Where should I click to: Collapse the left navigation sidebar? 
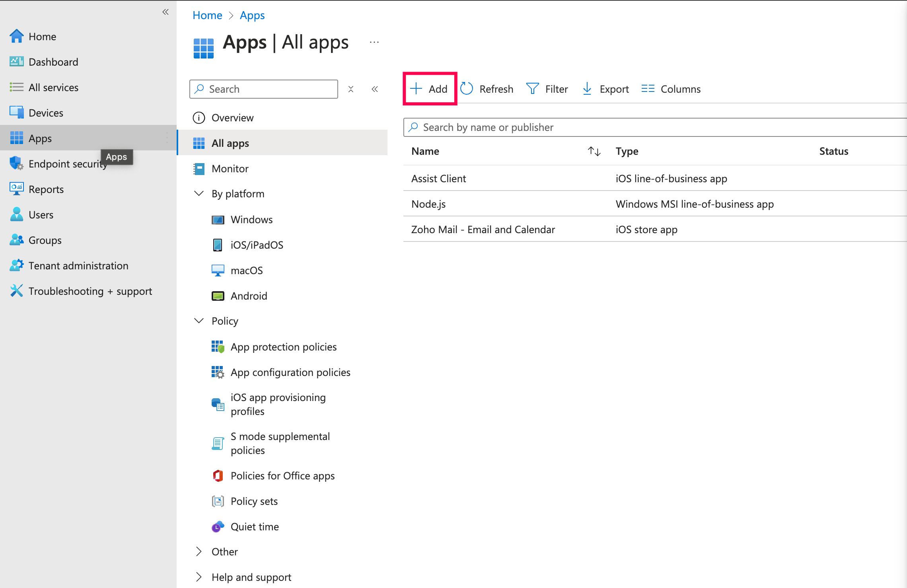coord(165,12)
